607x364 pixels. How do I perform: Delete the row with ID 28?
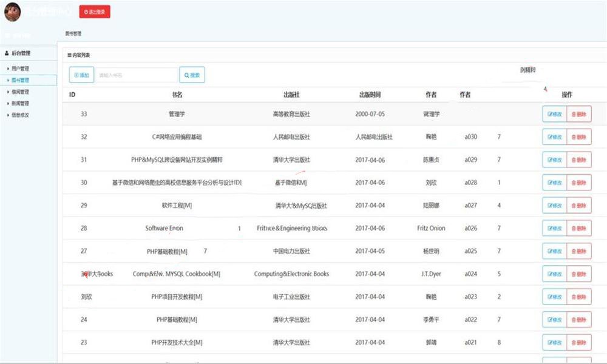point(578,228)
